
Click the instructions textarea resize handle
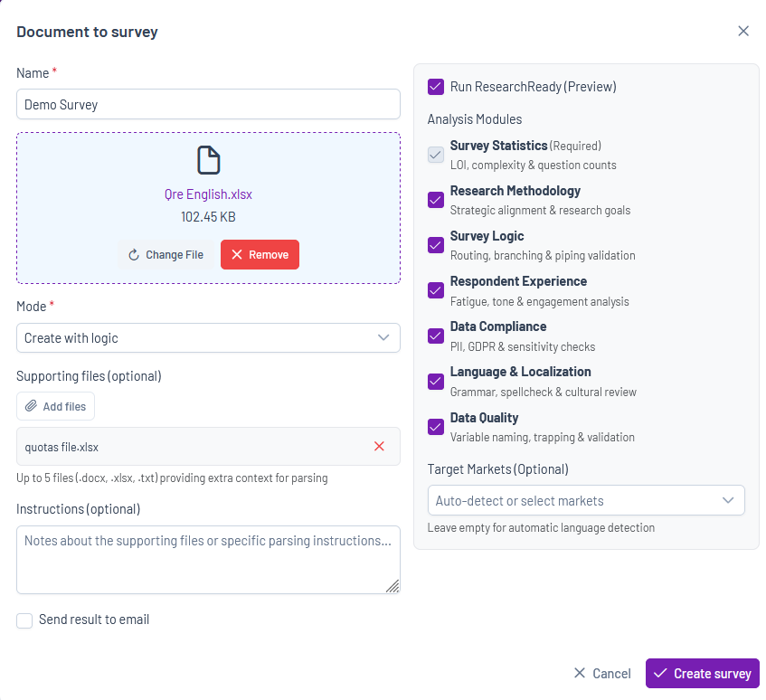tap(393, 587)
